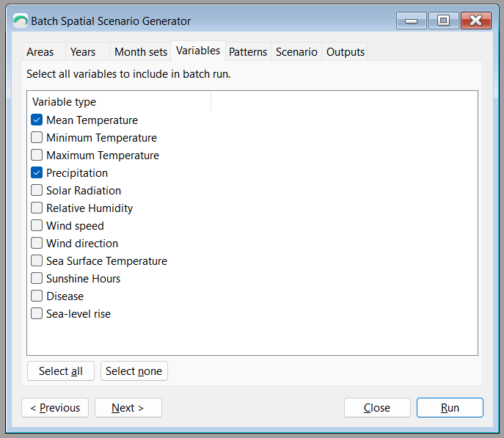This screenshot has width=504, height=438.
Task: Click the app icon in title bar
Action: point(21,21)
